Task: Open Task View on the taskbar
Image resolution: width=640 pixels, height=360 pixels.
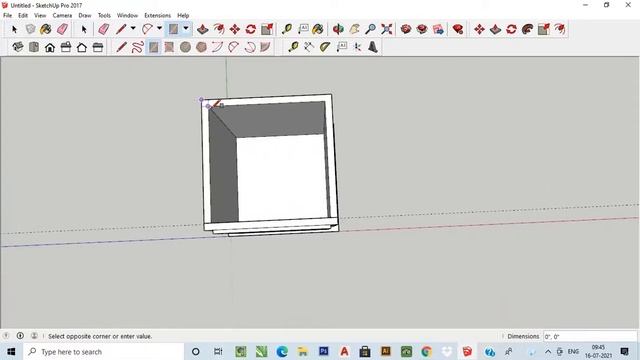Action: click(x=218, y=351)
